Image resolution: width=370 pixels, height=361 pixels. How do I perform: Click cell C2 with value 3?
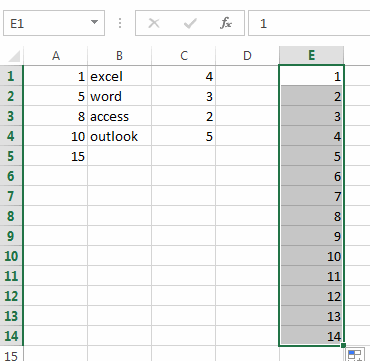184,96
